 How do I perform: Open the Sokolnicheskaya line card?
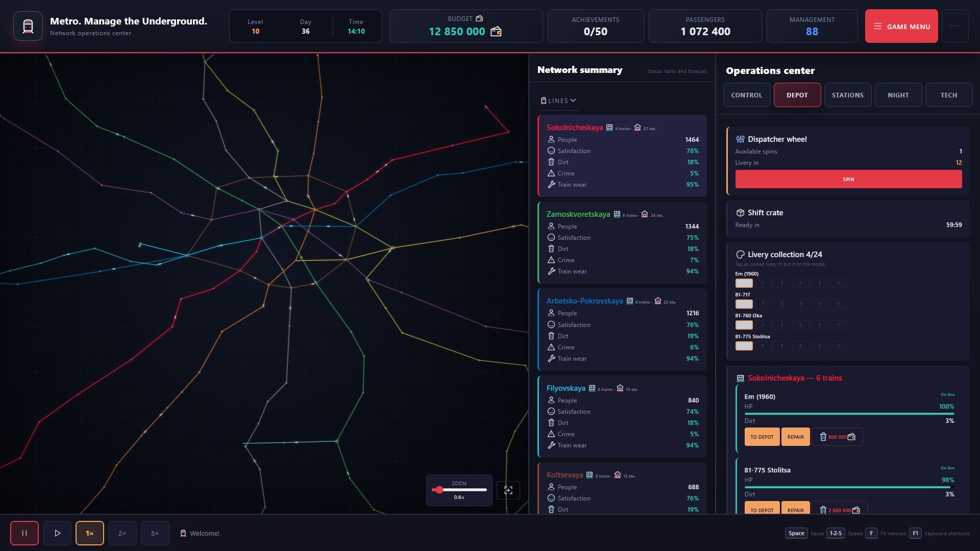622,156
